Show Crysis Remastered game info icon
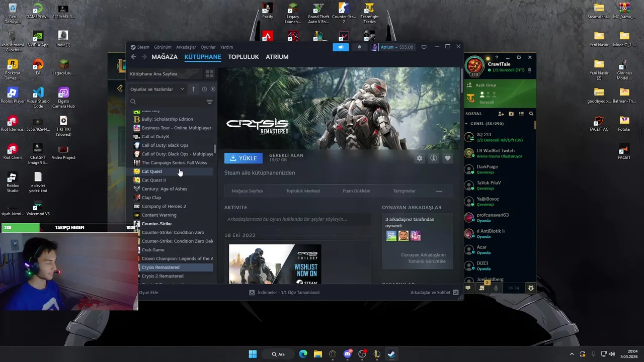The width and height of the screenshot is (644, 362). point(433,158)
